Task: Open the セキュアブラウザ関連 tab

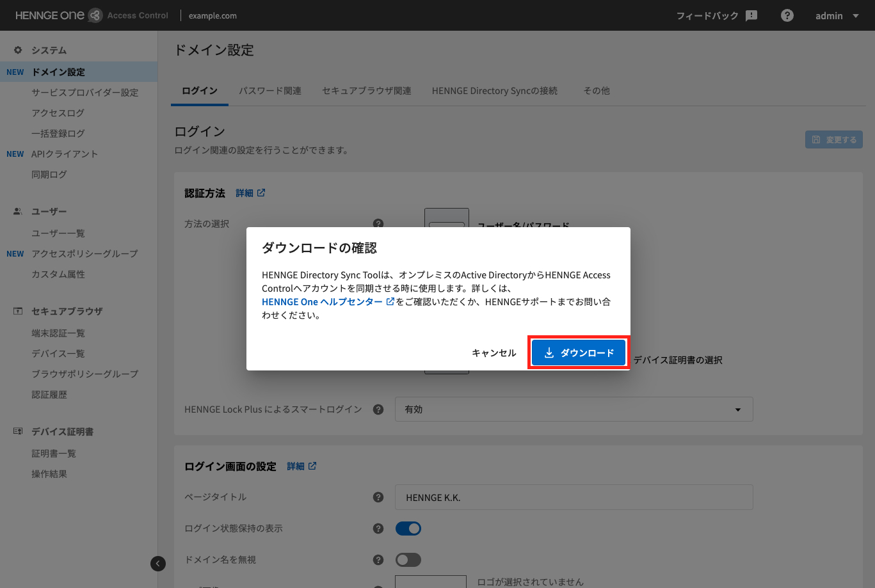Action: pos(367,91)
